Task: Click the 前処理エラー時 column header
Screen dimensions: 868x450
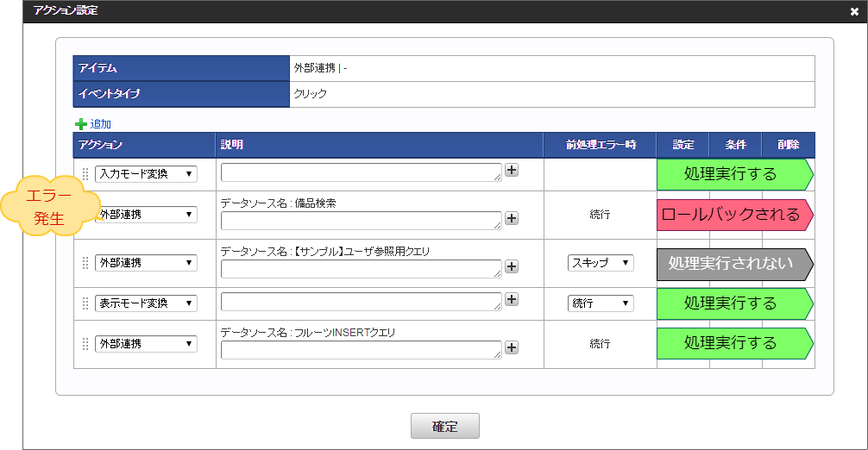Action: (x=601, y=145)
